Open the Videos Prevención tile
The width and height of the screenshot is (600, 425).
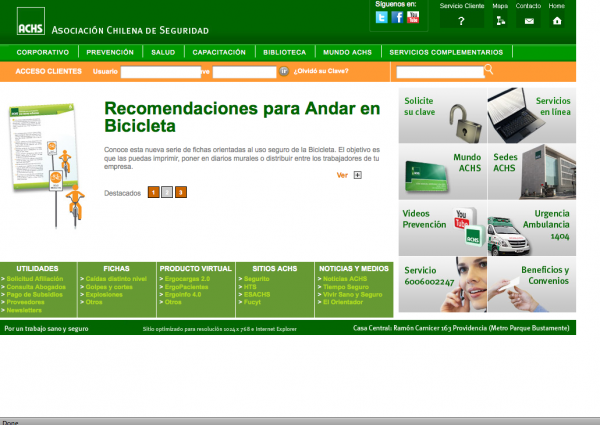pyautogui.click(x=443, y=228)
